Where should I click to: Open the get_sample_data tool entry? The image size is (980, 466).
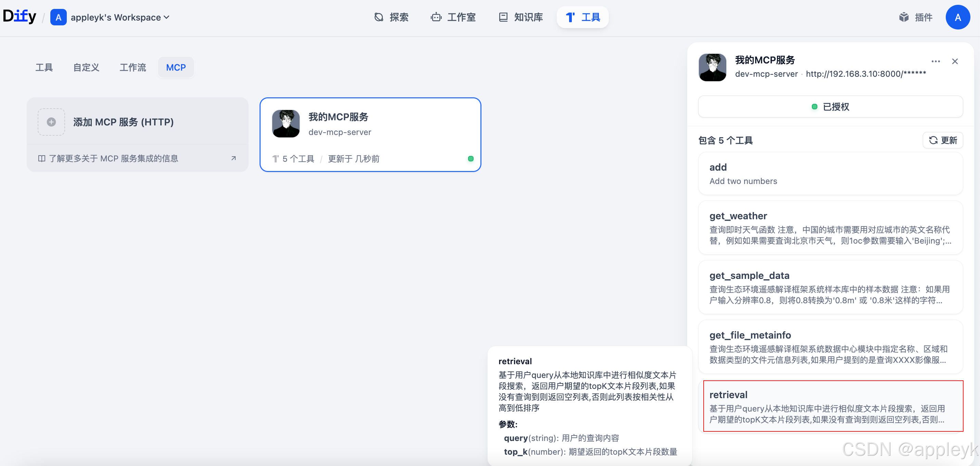point(830,287)
